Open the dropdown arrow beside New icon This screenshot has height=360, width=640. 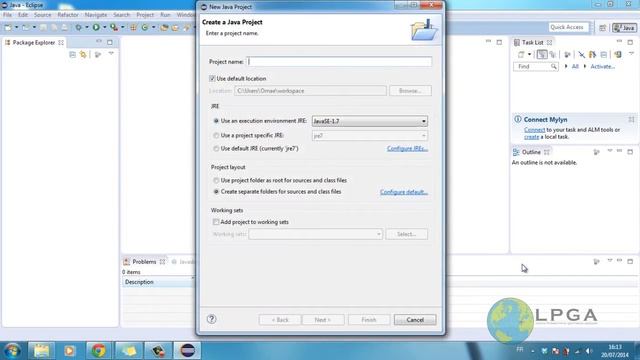(x=16, y=27)
